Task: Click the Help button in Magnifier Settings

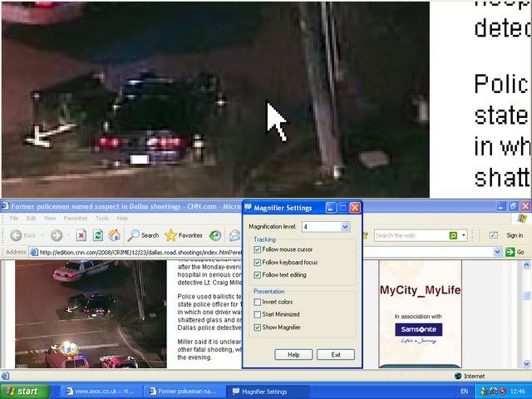Action: coord(293,355)
